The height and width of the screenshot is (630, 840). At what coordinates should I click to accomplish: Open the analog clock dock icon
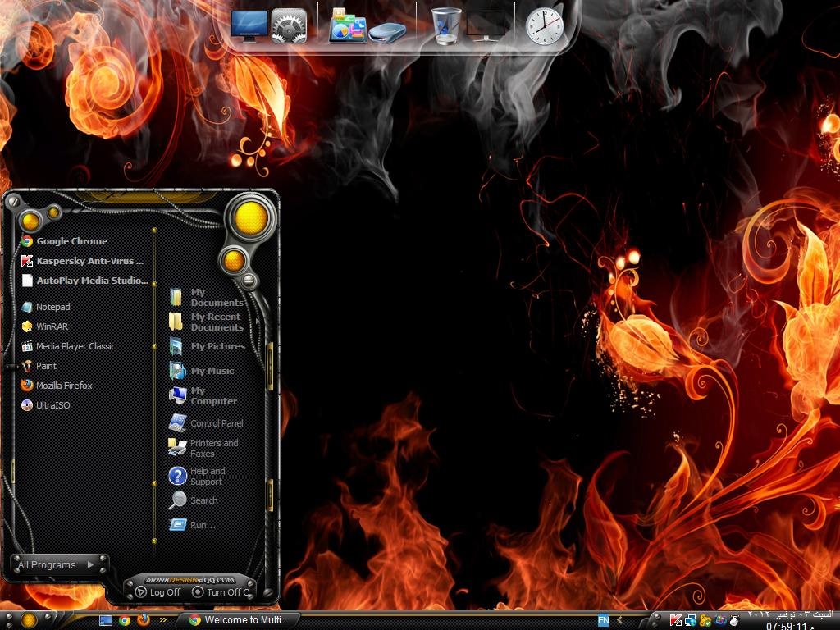pos(545,26)
